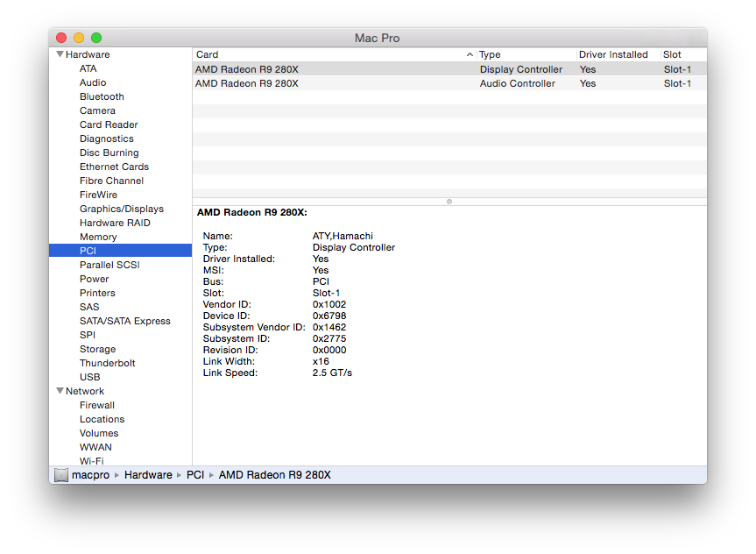Select Power in the sidebar

pyautogui.click(x=94, y=279)
